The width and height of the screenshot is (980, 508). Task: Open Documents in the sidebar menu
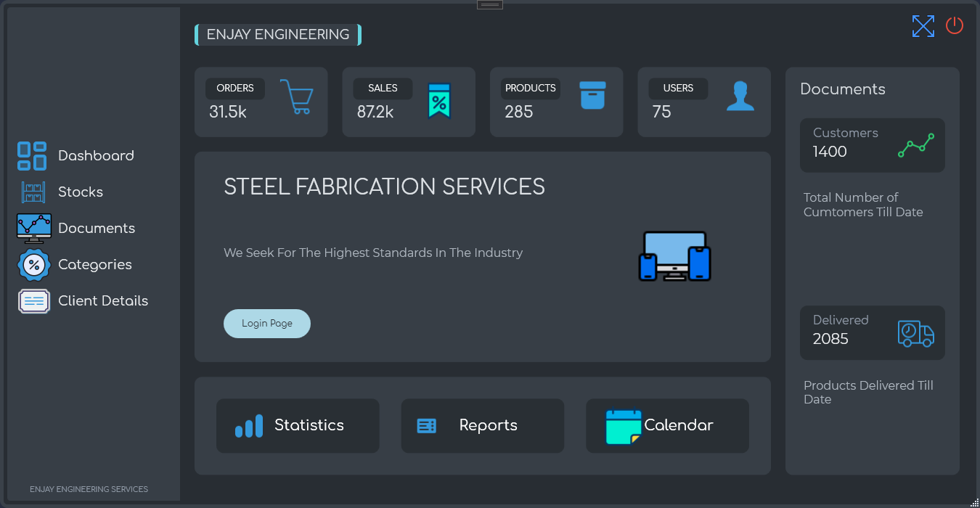pos(96,229)
